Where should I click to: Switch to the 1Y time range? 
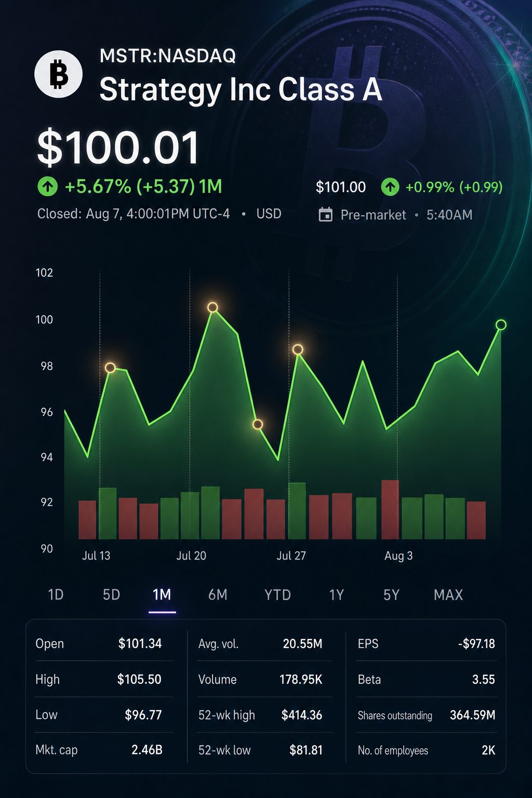click(x=337, y=595)
